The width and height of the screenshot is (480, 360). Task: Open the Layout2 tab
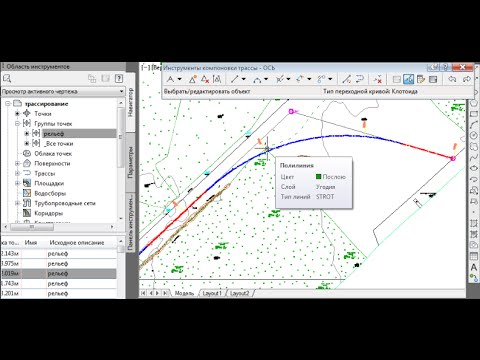pyautogui.click(x=239, y=293)
